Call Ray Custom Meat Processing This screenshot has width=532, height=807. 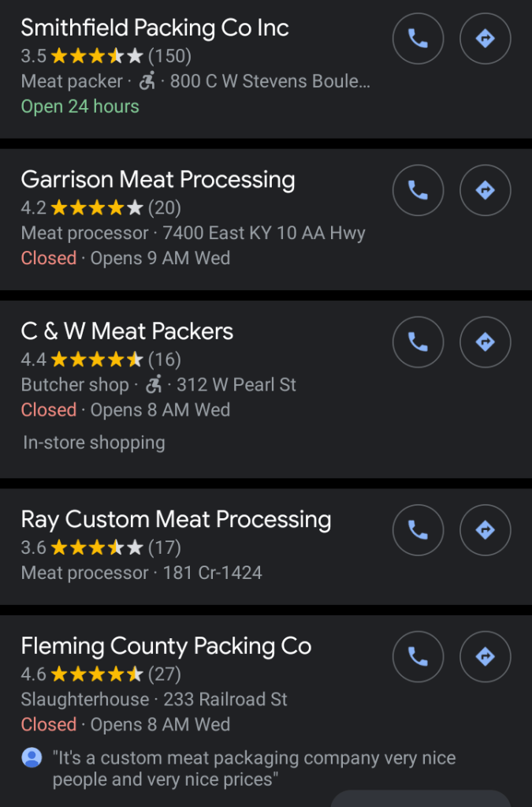[x=418, y=530]
